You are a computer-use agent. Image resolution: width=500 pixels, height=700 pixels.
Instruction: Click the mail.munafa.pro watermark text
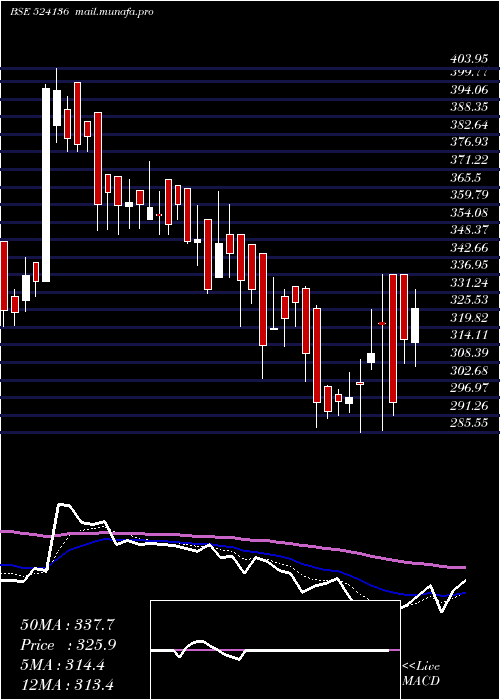click(x=113, y=12)
